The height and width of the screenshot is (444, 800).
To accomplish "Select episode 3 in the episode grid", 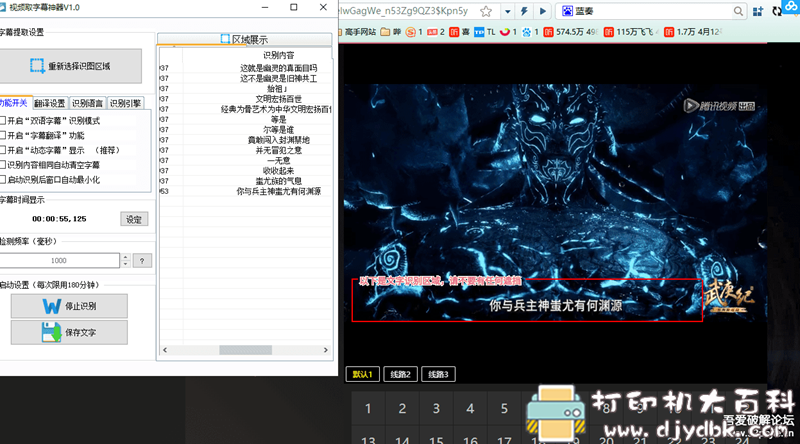I will click(436, 408).
